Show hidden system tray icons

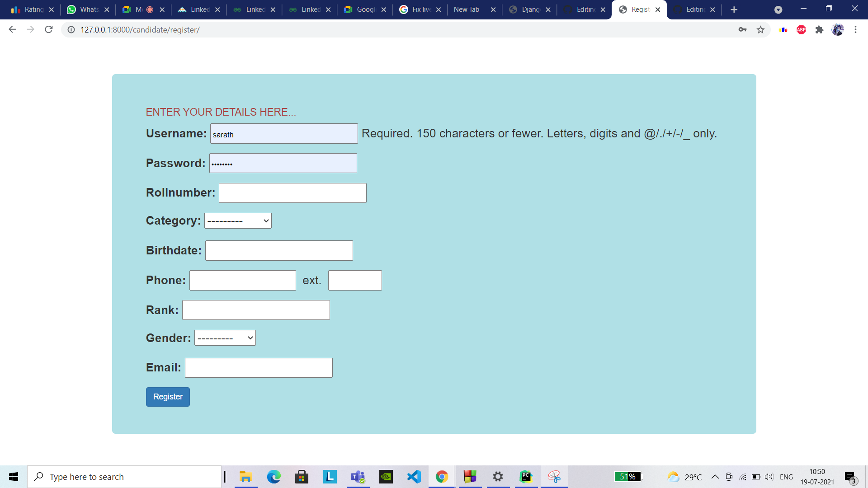(715, 477)
